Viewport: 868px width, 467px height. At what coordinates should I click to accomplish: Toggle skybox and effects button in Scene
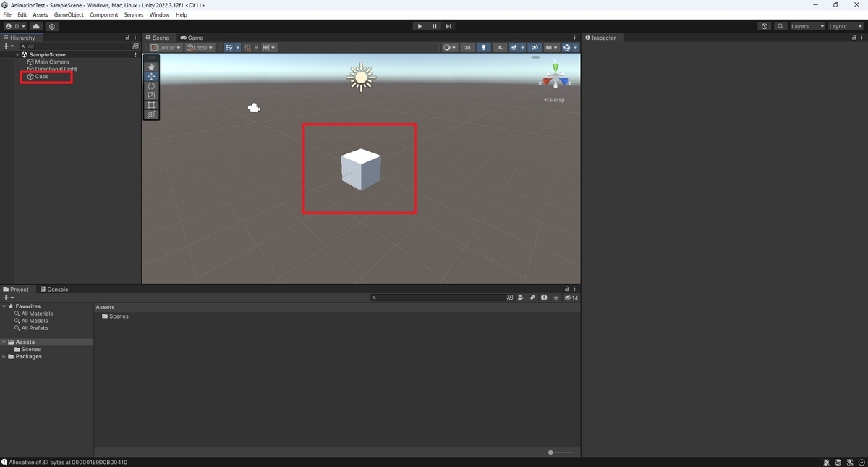click(514, 47)
